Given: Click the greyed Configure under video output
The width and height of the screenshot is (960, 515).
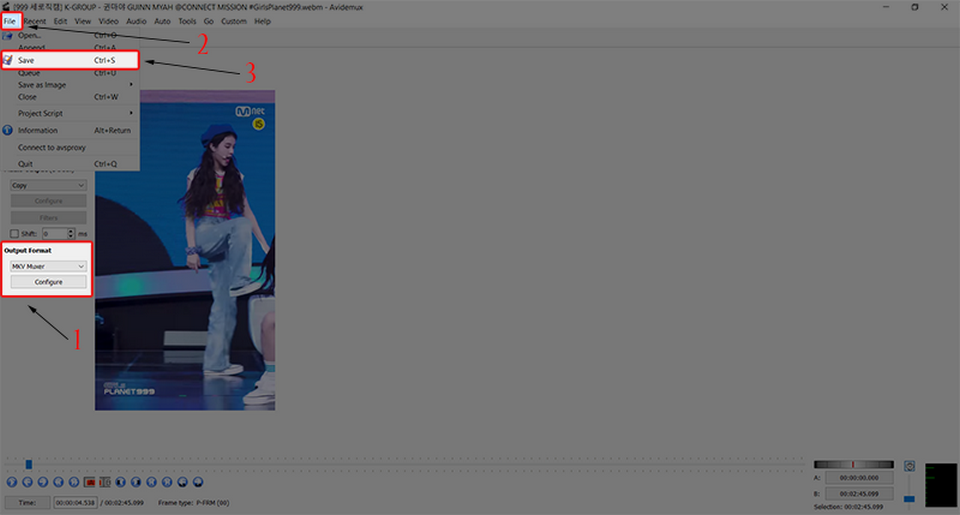Looking at the screenshot, I should coord(48,201).
